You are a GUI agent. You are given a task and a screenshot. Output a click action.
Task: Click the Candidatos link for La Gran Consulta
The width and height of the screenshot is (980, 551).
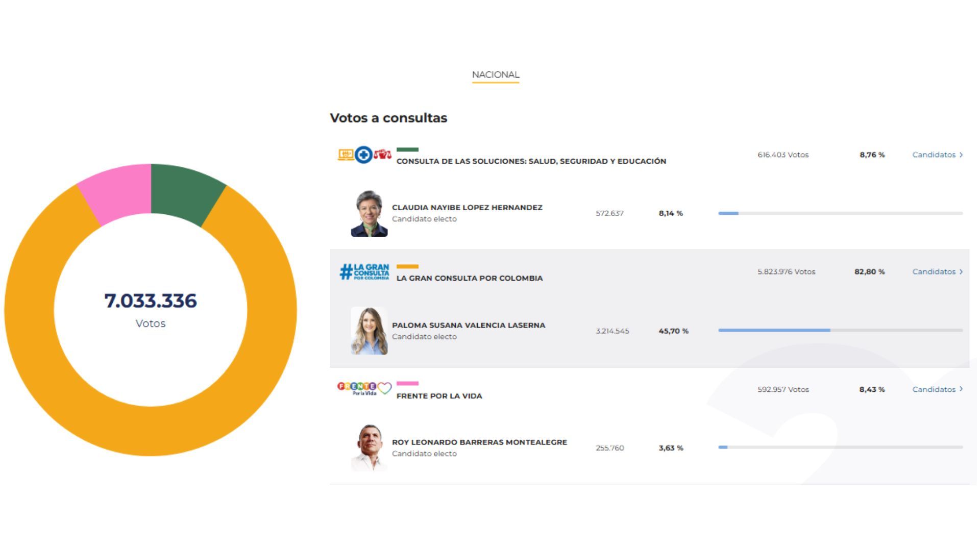tap(934, 271)
